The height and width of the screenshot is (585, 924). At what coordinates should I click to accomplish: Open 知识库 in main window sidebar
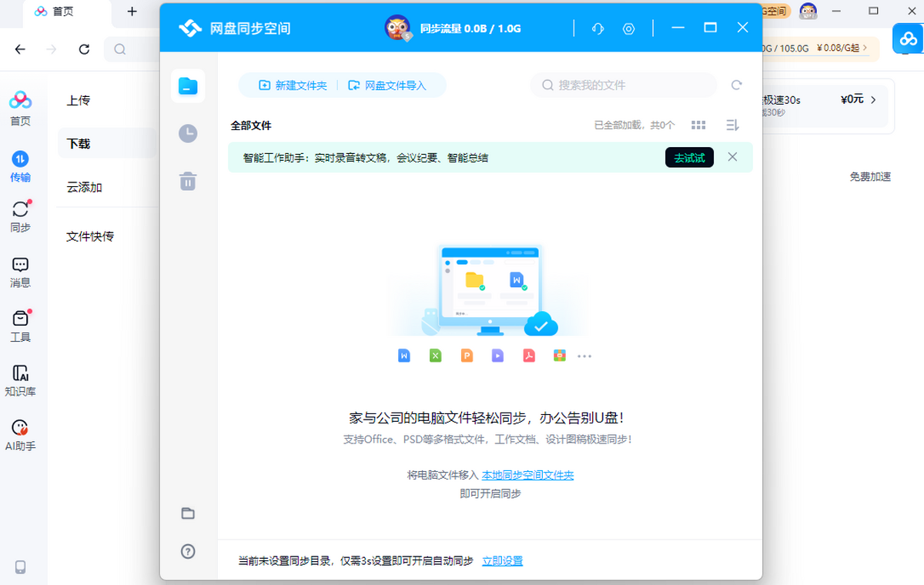[20, 380]
